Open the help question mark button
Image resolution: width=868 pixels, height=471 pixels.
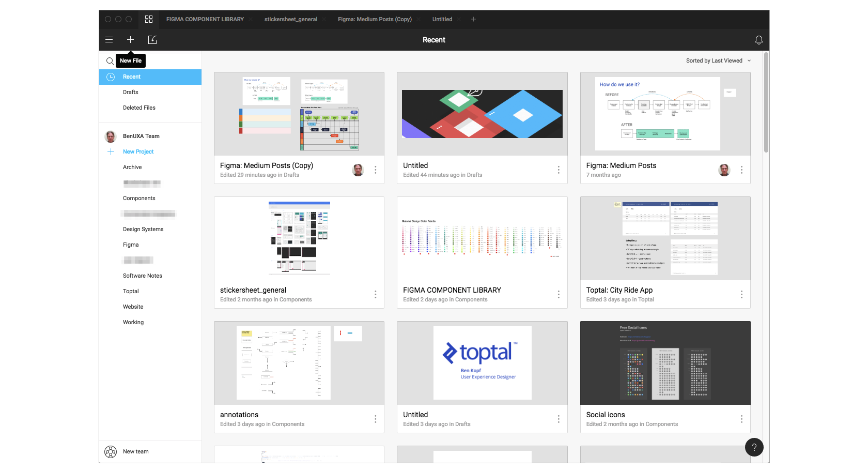(x=754, y=447)
